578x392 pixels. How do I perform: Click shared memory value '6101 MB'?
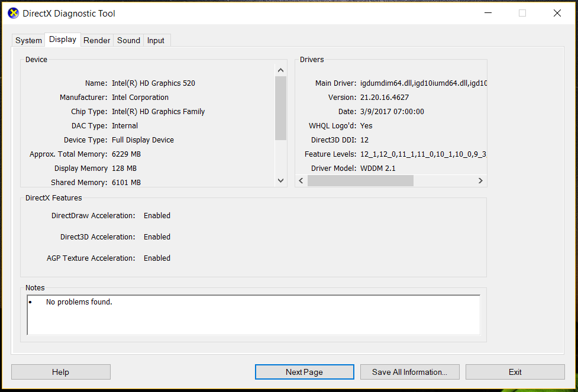pos(126,182)
